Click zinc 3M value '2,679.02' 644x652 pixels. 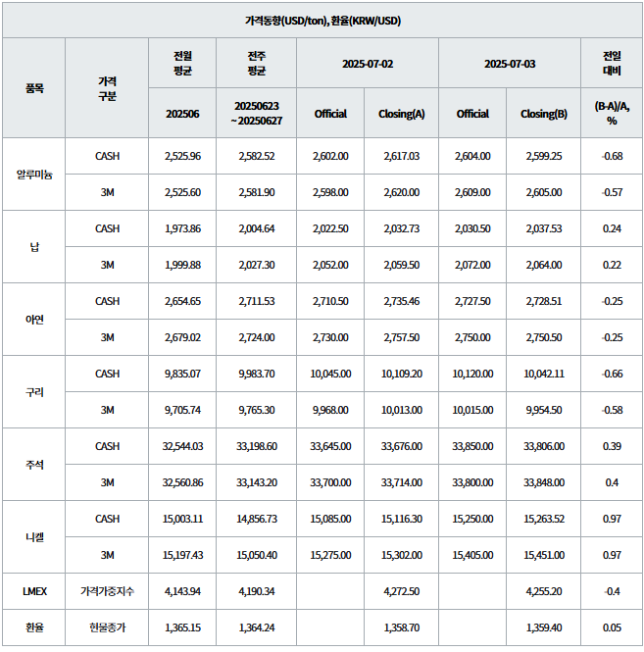pos(182,337)
